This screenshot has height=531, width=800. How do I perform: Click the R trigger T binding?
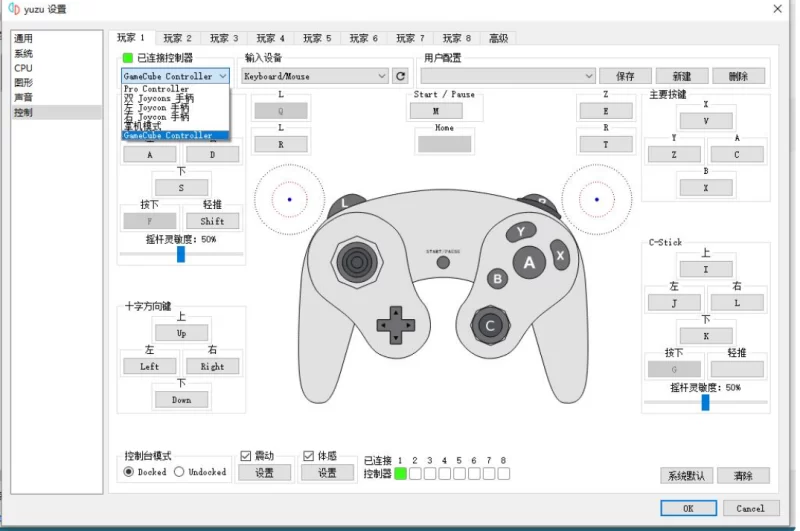606,144
